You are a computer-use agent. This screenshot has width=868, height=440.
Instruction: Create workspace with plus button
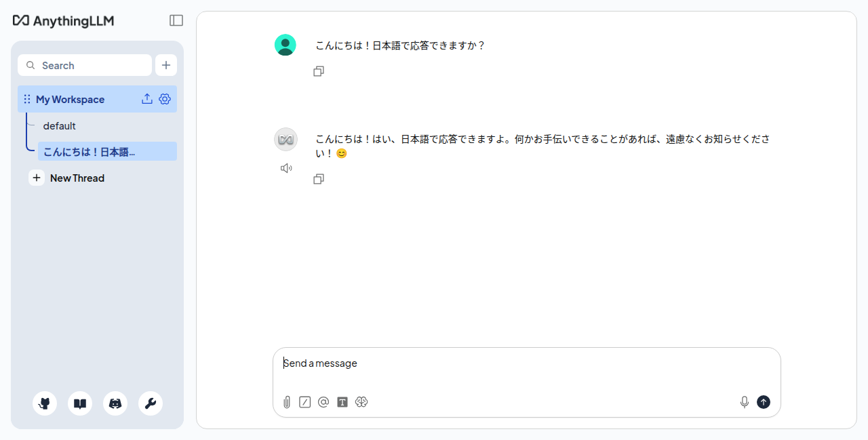[x=166, y=65]
